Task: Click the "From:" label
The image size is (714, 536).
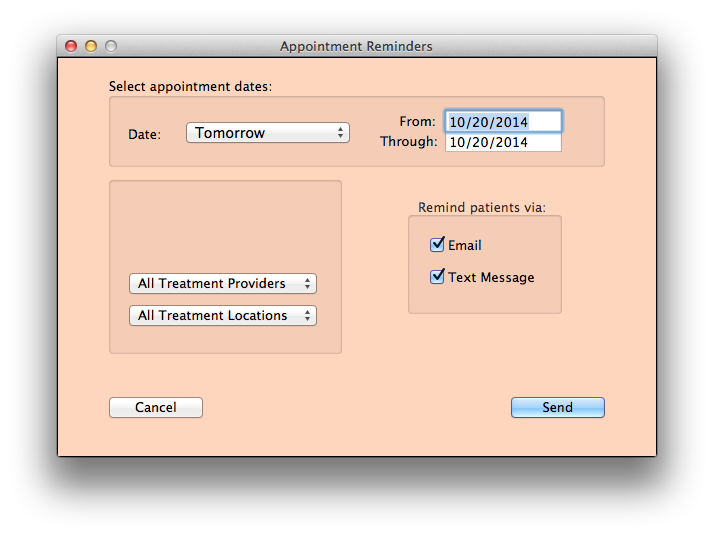Action: point(417,122)
